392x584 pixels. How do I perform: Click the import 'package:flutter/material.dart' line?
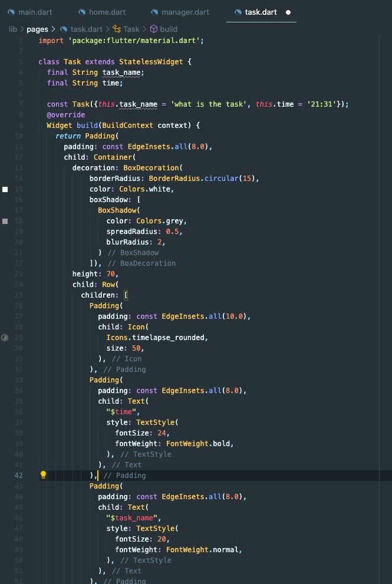point(121,40)
